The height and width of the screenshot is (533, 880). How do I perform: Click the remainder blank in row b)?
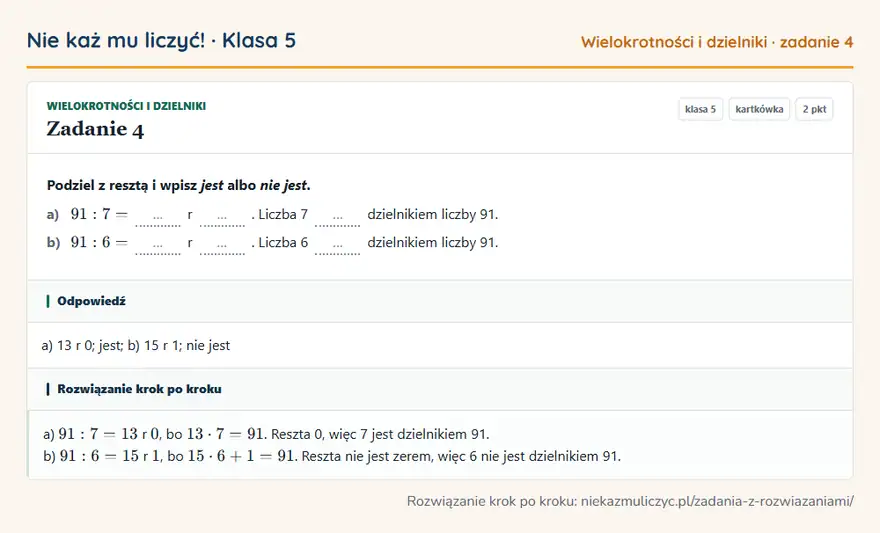[x=222, y=244]
